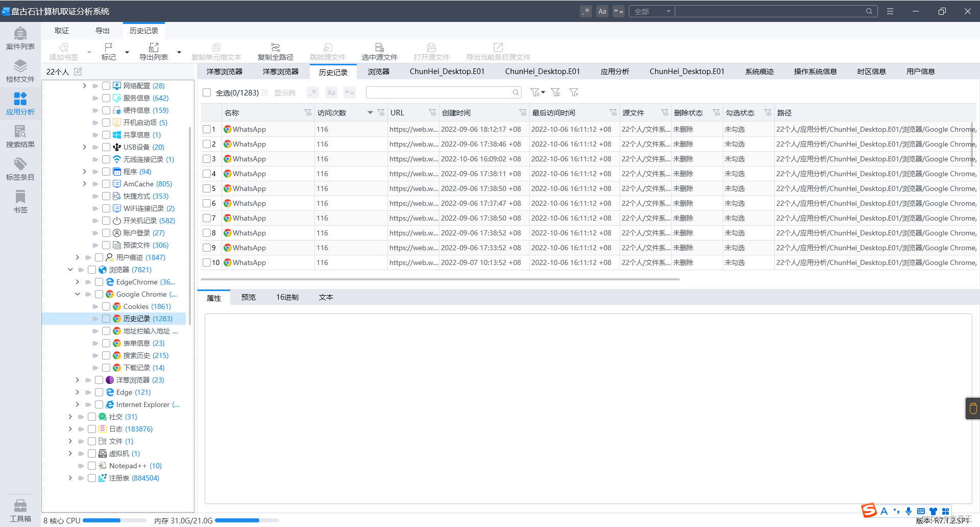Switch to the 16进制 detail tab
The width and height of the screenshot is (980, 527).
tap(287, 297)
